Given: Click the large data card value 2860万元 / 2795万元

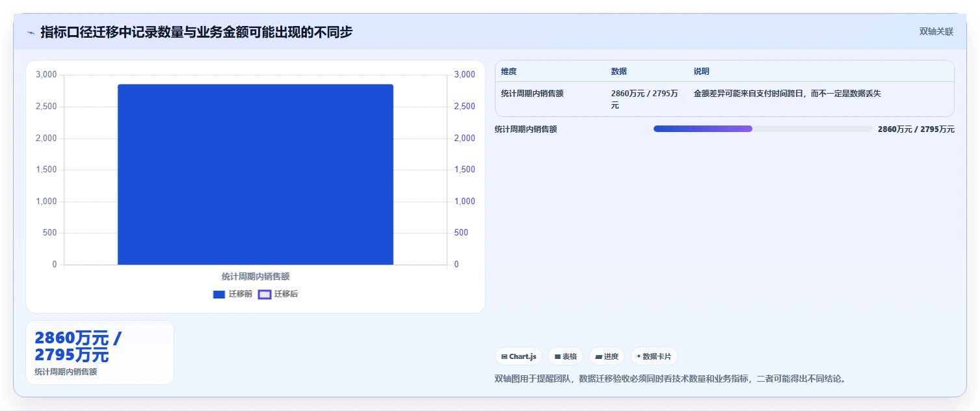Looking at the screenshot, I should [78, 347].
